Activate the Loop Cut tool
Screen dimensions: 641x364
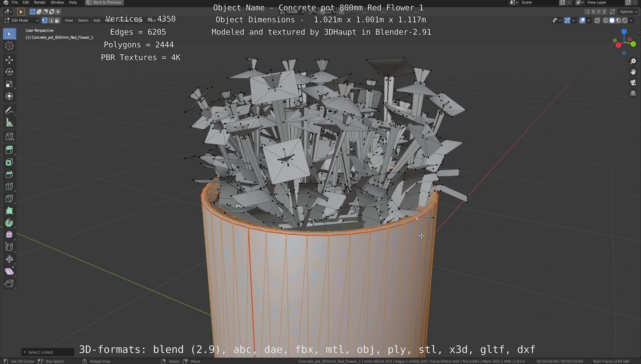pos(10,186)
